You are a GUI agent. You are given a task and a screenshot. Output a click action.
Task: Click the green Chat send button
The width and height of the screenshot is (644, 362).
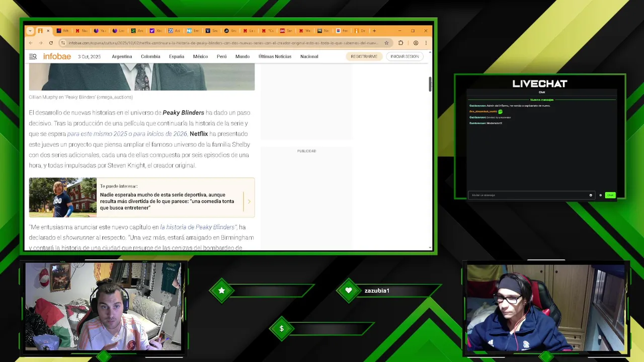(610, 195)
